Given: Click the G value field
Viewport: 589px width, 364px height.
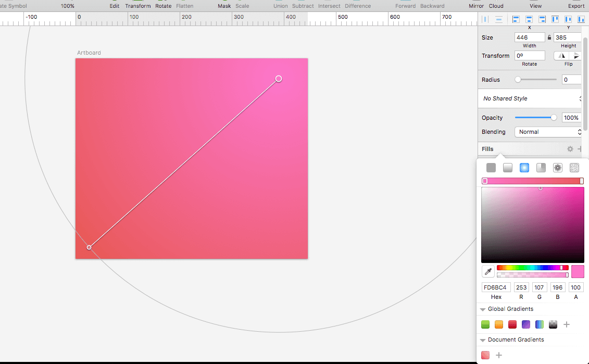Looking at the screenshot, I should [x=540, y=287].
